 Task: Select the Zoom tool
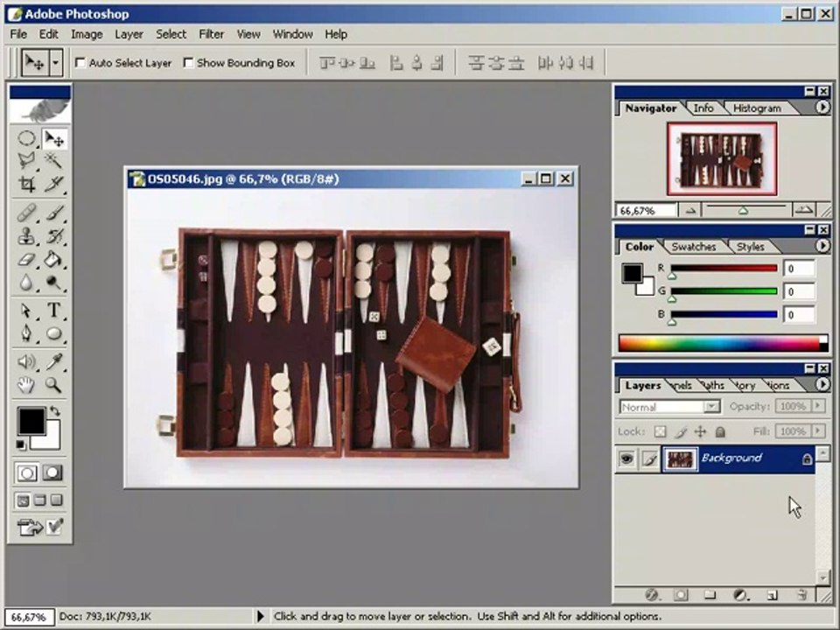pyautogui.click(x=54, y=384)
